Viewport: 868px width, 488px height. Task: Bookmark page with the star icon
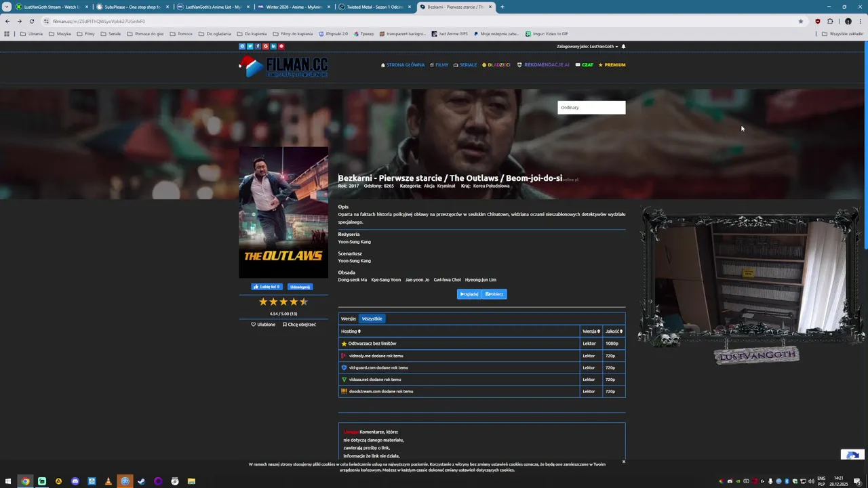tap(801, 21)
